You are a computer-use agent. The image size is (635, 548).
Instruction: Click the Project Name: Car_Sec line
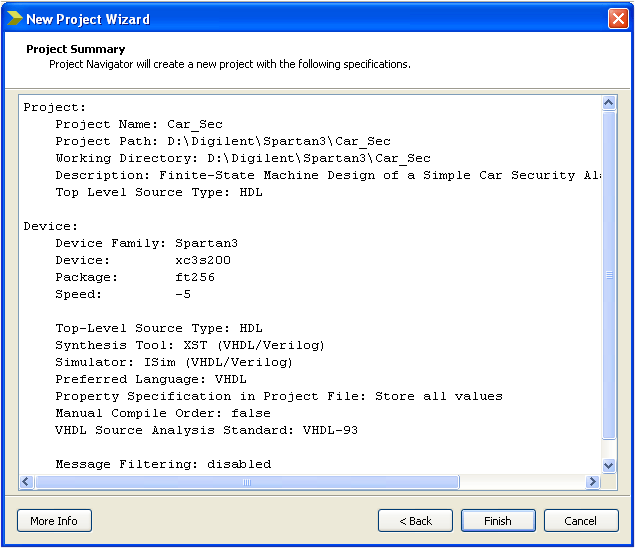[138, 124]
